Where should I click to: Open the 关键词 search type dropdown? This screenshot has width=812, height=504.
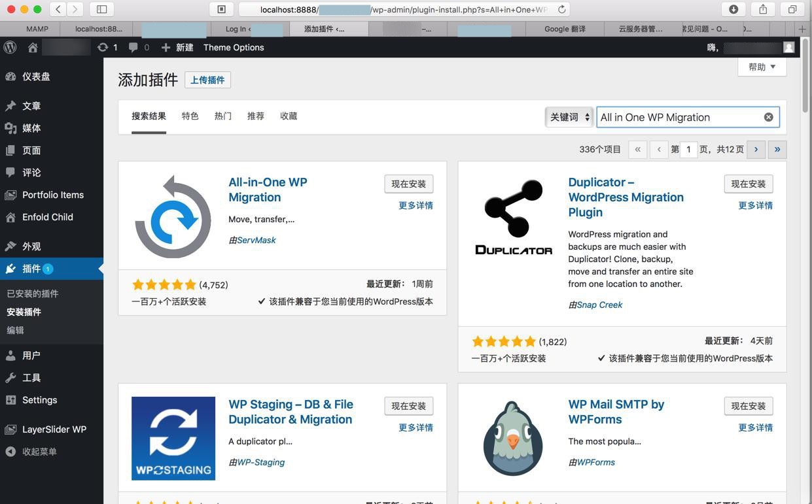[x=569, y=117]
